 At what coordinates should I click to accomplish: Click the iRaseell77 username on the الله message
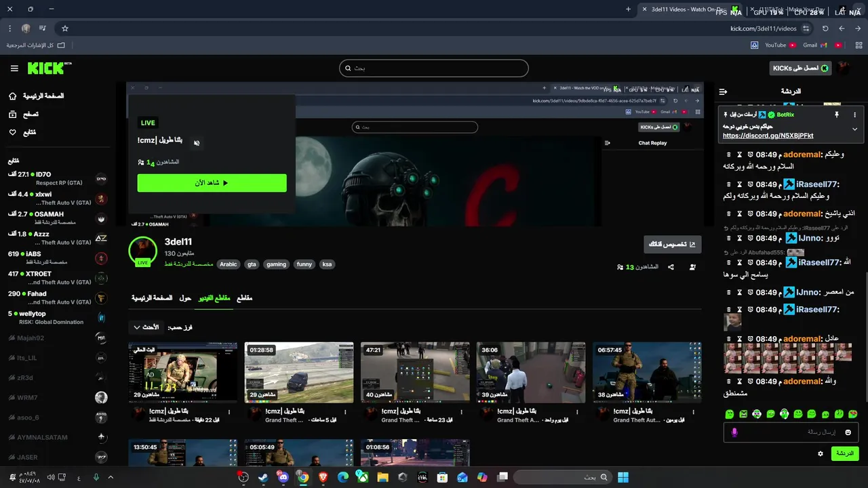pos(818,262)
